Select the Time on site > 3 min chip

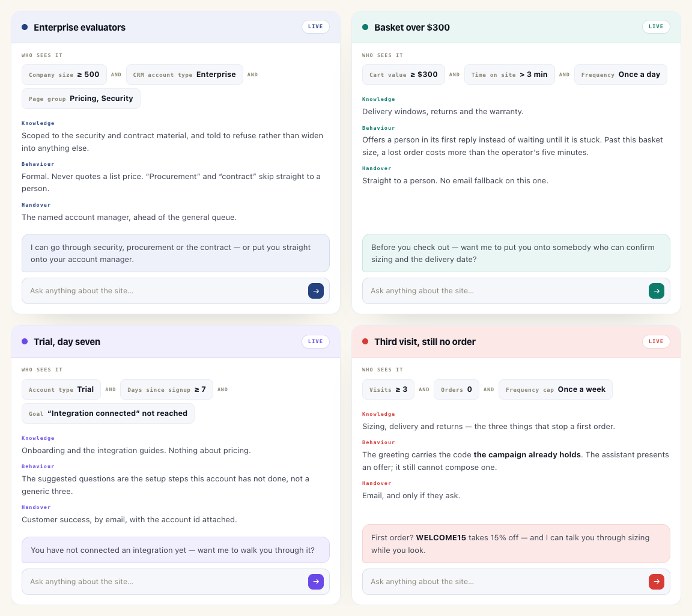point(509,75)
